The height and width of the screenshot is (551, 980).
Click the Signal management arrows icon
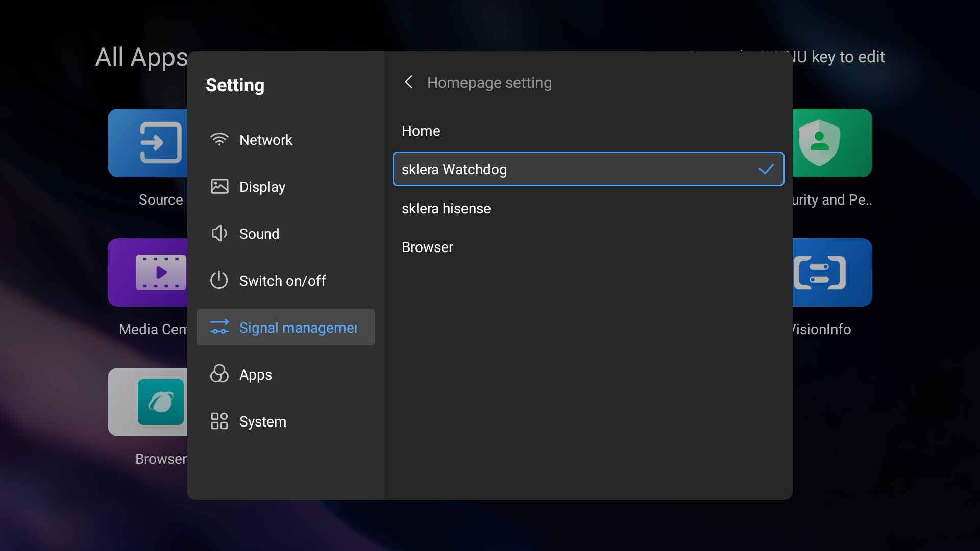pos(219,327)
